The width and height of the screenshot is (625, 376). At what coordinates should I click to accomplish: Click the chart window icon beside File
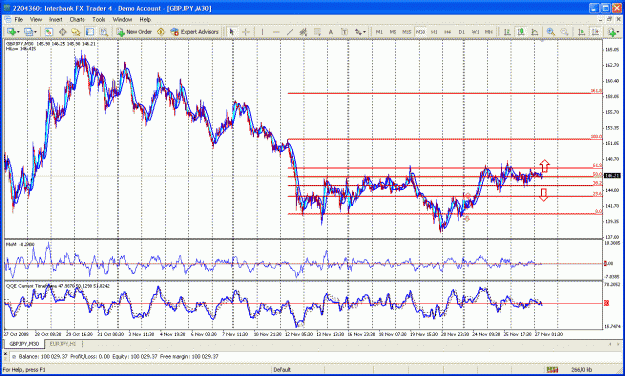7,19
